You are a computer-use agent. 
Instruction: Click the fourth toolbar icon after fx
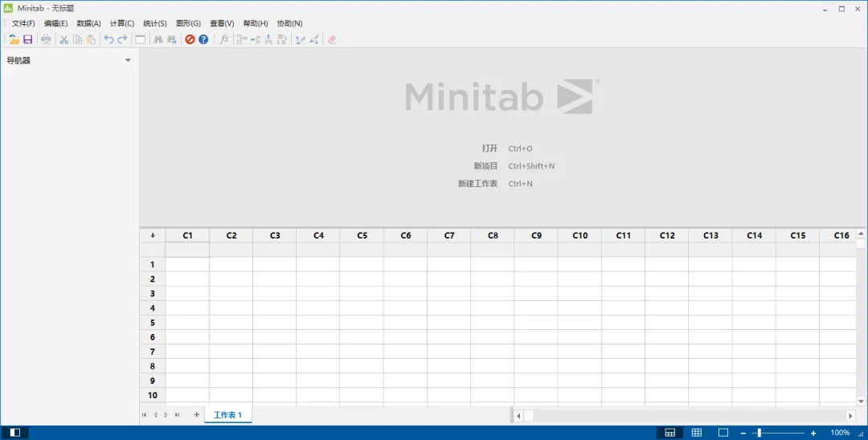pyautogui.click(x=282, y=39)
